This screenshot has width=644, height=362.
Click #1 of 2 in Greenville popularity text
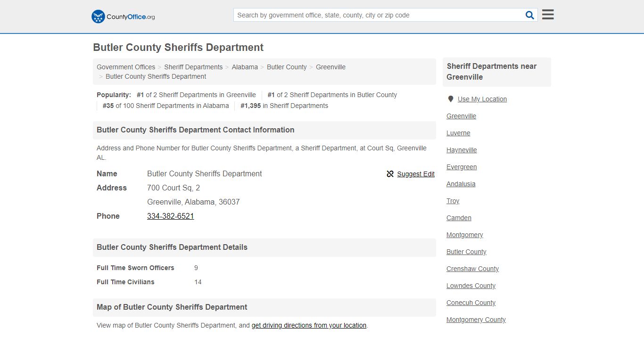[196, 95]
